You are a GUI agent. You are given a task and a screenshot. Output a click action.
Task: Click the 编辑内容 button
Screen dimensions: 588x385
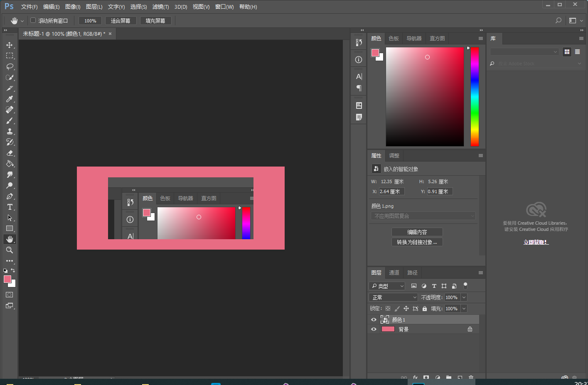tap(417, 232)
